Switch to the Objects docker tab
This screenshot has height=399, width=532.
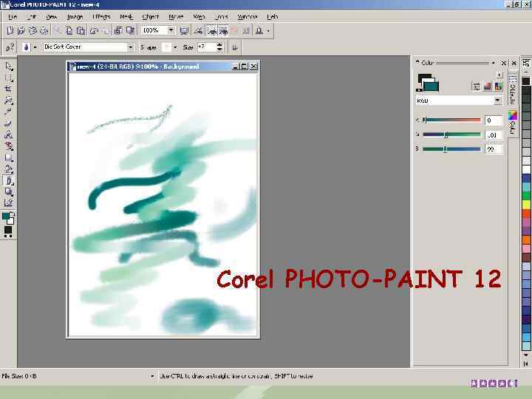(513, 89)
